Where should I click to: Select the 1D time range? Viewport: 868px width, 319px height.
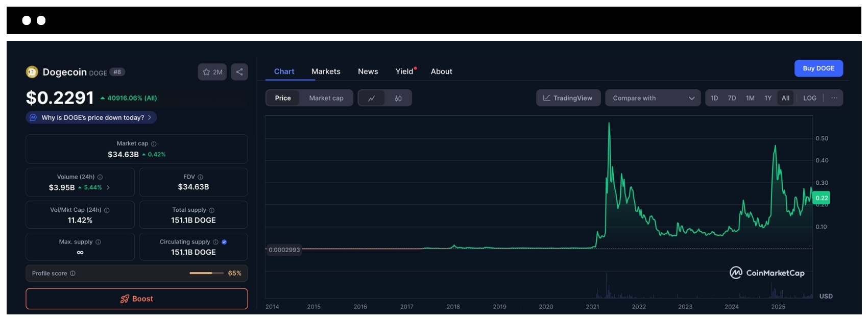tap(714, 98)
